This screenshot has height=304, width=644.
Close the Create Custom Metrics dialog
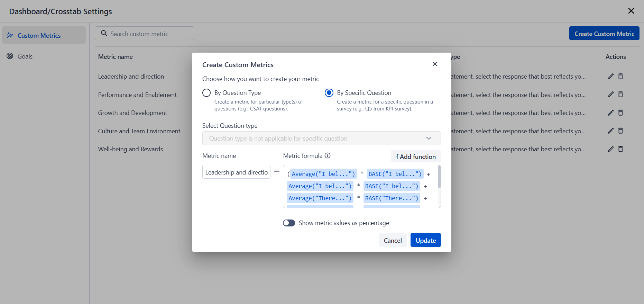(435, 64)
